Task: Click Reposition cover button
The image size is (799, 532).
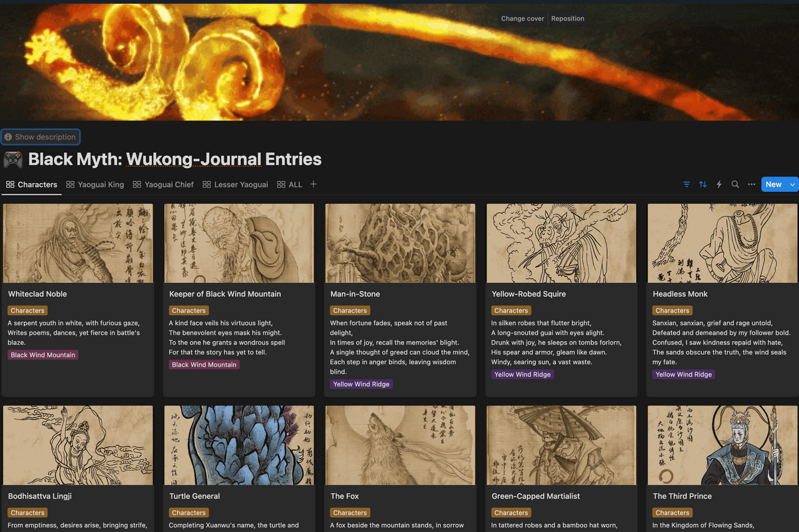Action: click(x=568, y=19)
